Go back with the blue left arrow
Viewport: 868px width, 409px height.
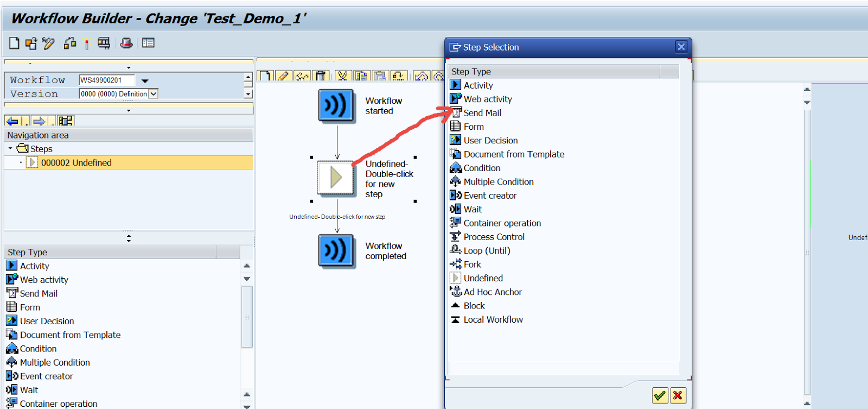click(x=13, y=121)
